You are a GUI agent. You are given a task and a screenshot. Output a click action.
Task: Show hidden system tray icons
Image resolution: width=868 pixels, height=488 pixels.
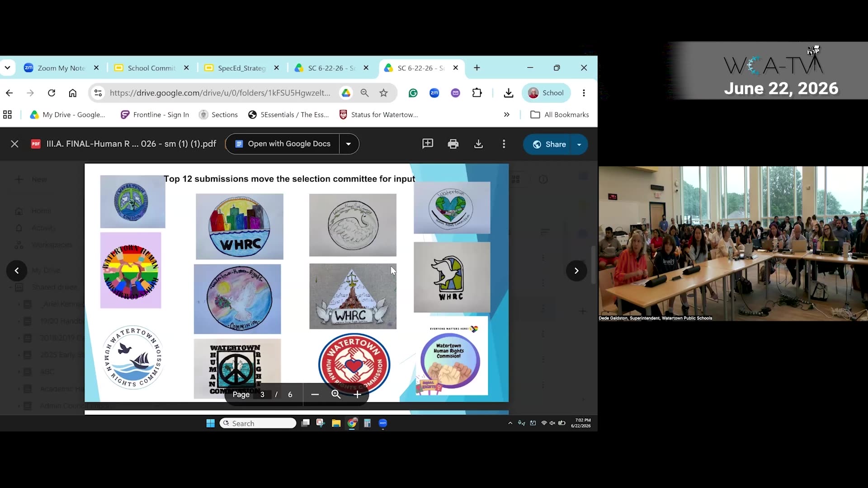pos(510,423)
